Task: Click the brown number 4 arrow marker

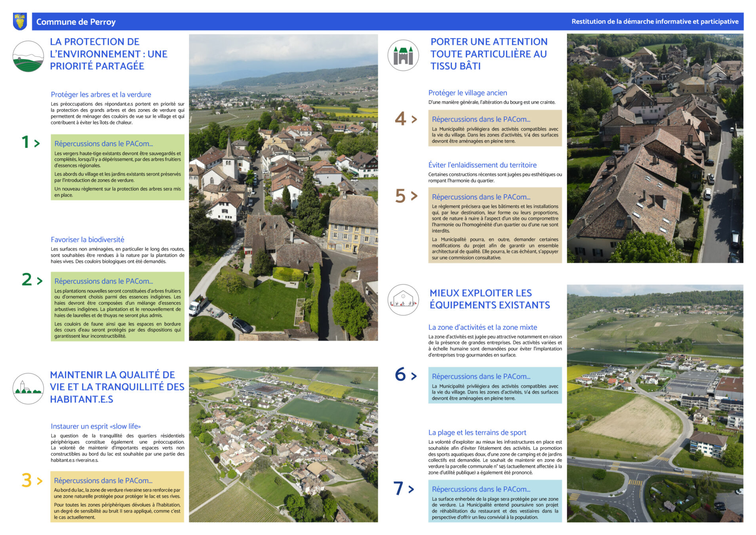Action: 406,118
